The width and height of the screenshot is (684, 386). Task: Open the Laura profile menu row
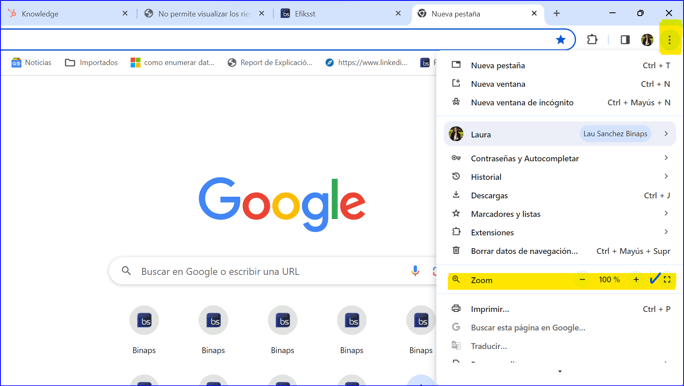(560, 134)
